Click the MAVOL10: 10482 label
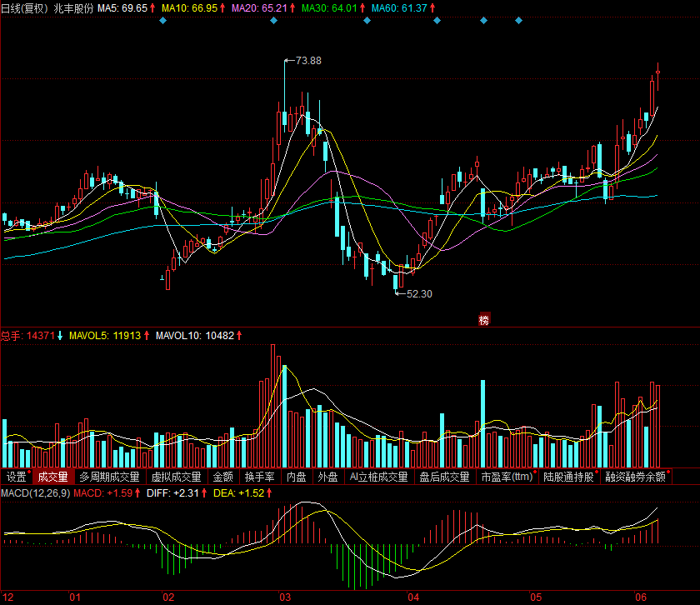 195,335
